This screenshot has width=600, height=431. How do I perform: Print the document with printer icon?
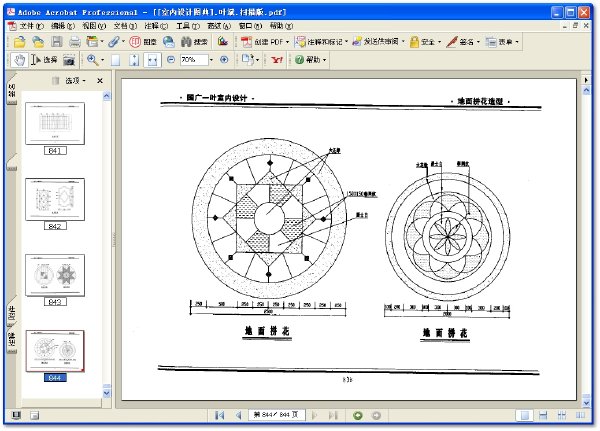click(x=75, y=42)
